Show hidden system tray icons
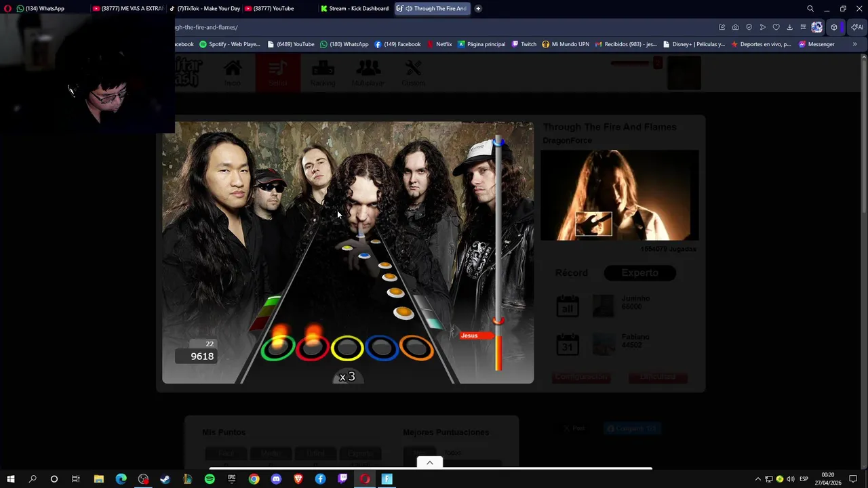Image resolution: width=868 pixels, height=488 pixels. click(x=758, y=479)
